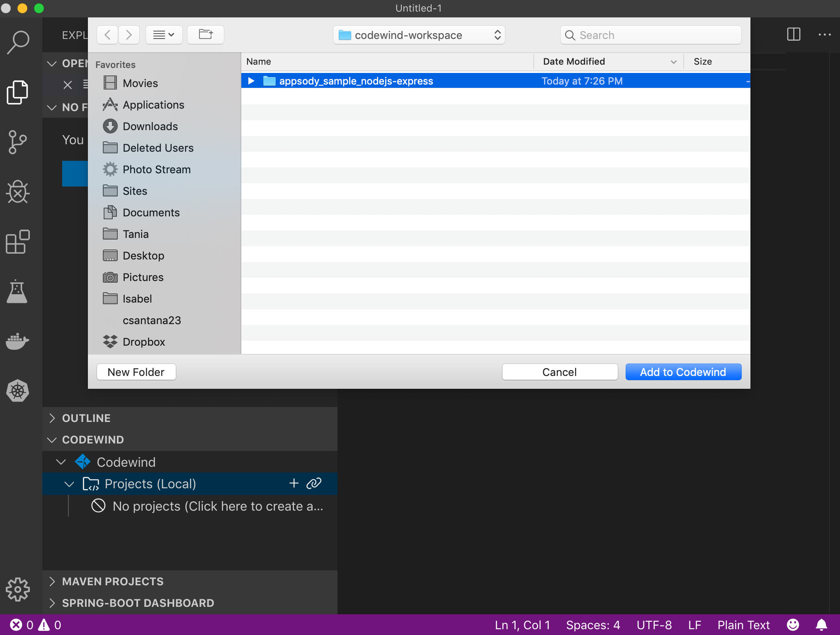
Task: Open the Search view in activity bar
Action: click(x=18, y=42)
